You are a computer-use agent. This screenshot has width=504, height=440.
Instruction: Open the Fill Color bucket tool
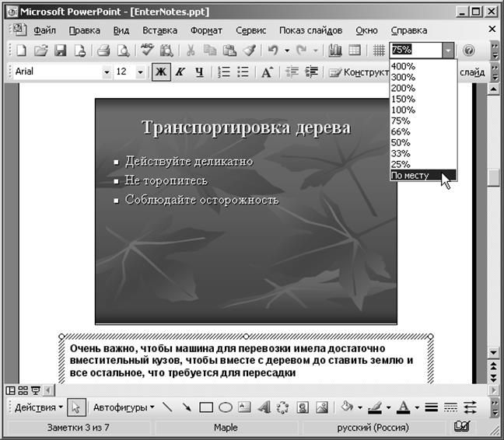tap(348, 407)
